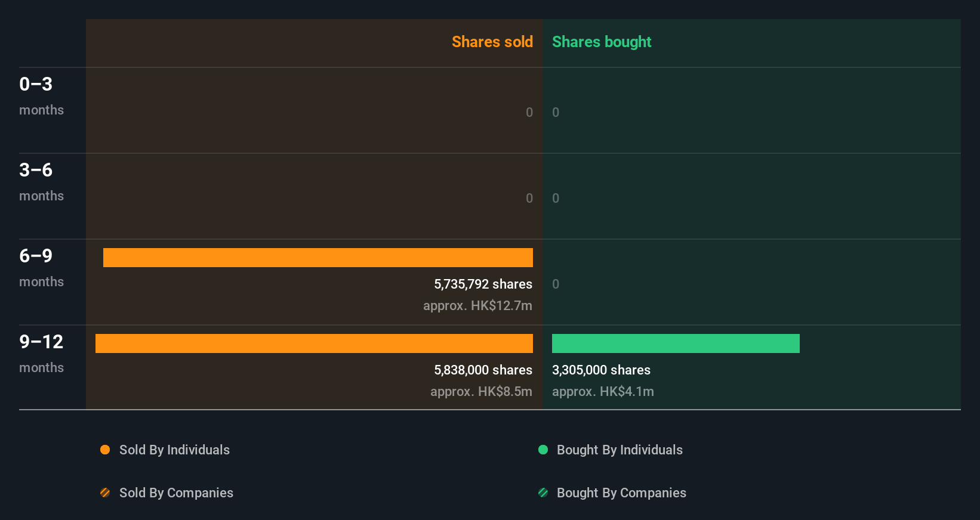Select the 5,735,792 shares value
The width and height of the screenshot is (980, 520).
coord(483,284)
